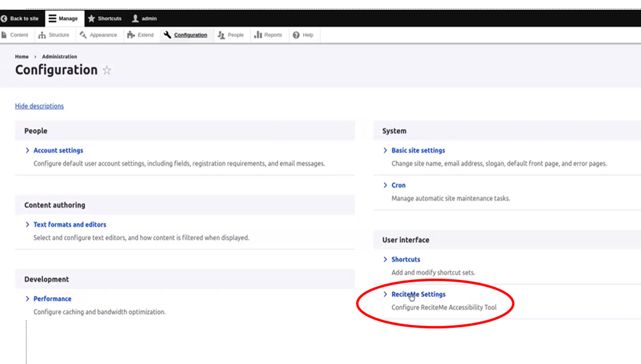Select the Structure icon

(42, 35)
